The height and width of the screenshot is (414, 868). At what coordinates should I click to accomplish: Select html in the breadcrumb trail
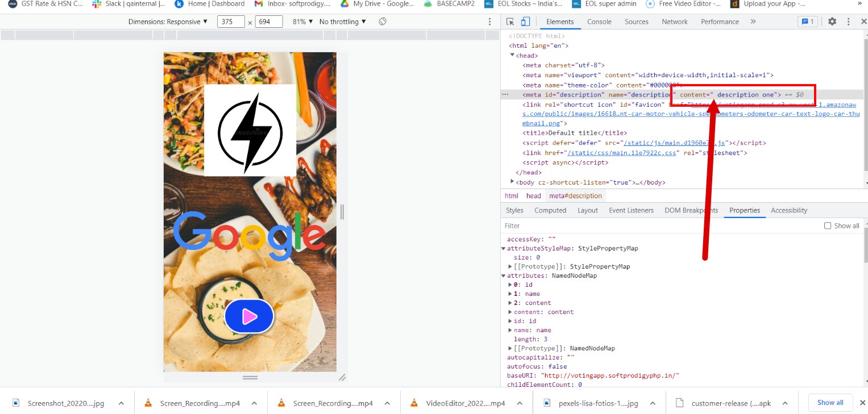pos(512,195)
